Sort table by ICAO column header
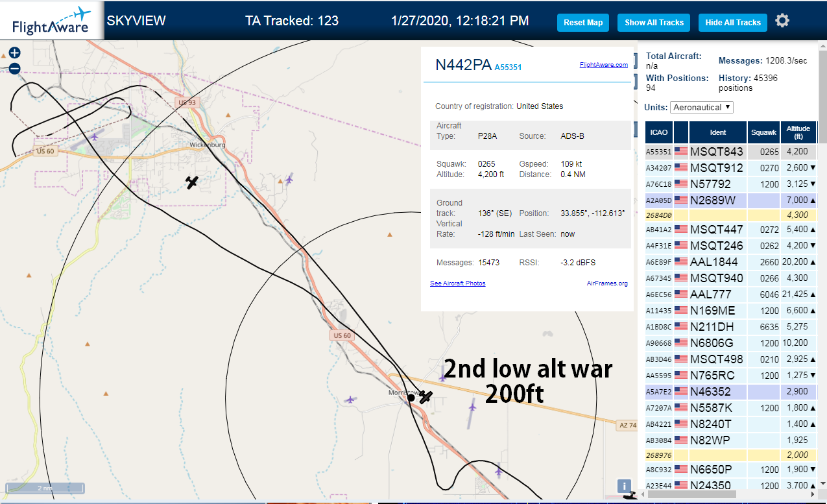Viewport: 827px width, 504px height. [x=658, y=132]
